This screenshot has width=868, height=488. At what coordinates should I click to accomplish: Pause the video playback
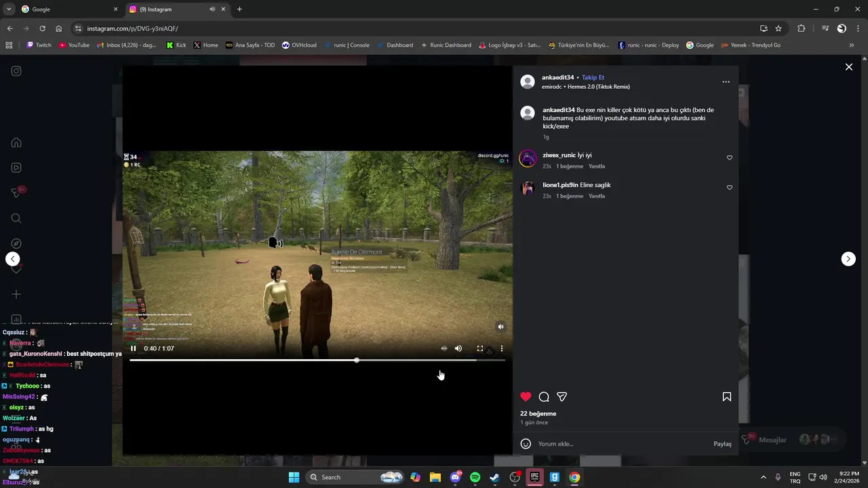click(x=134, y=348)
